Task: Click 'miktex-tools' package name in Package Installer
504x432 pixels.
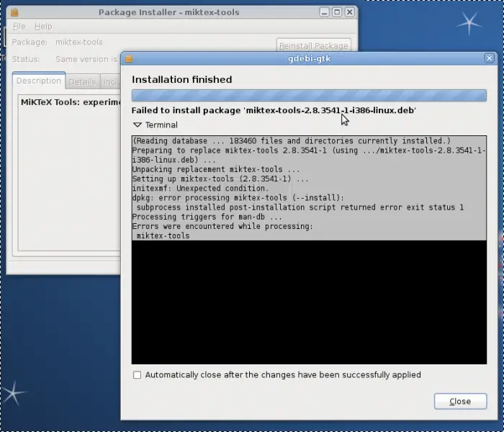Action: [x=78, y=42]
